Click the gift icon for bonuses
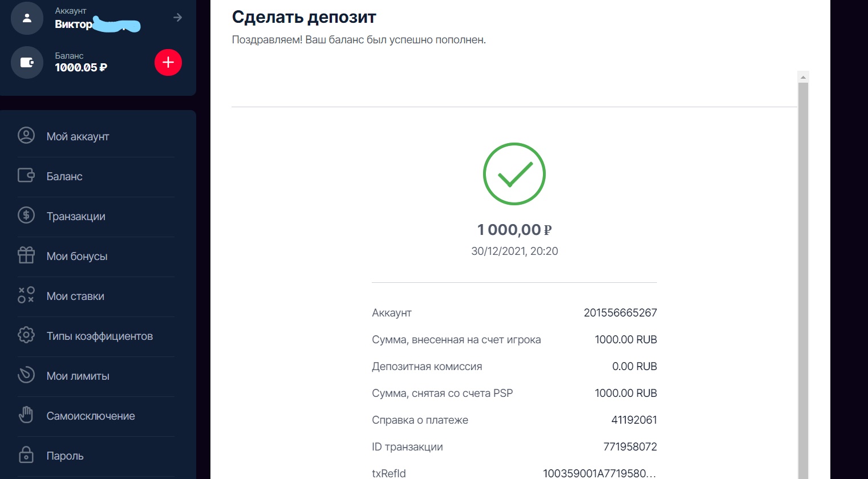The height and width of the screenshot is (479, 868). [x=26, y=255]
